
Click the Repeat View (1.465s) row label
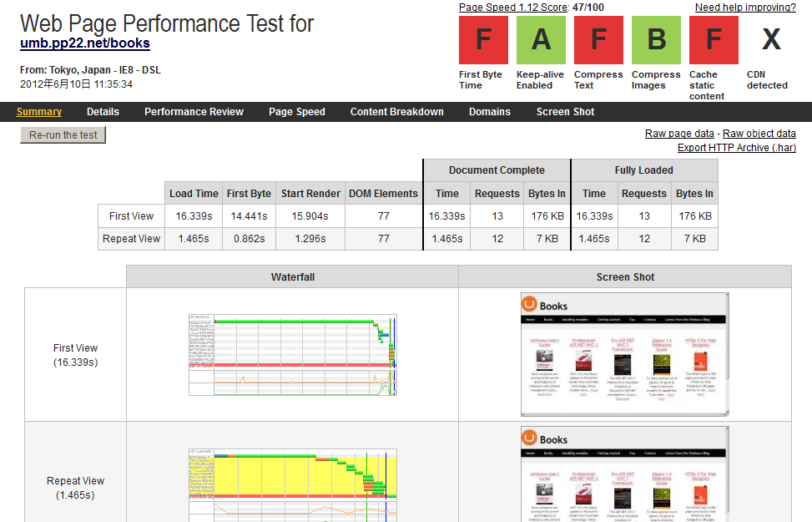click(x=76, y=488)
